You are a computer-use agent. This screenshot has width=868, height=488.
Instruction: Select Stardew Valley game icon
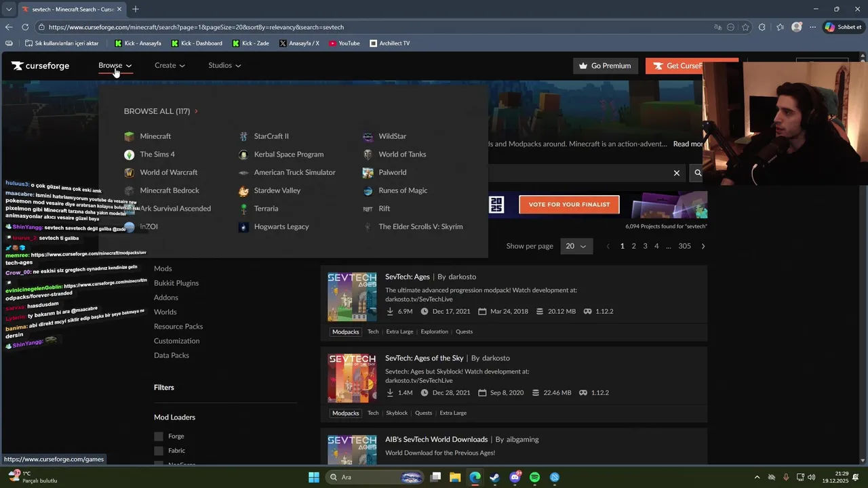click(x=243, y=190)
